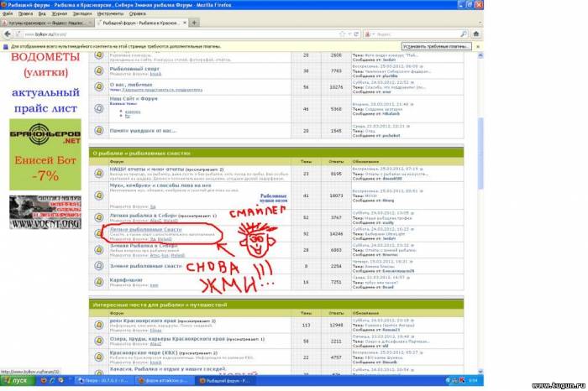Click the forum icon beside Красноярское море (КВХ)
Screen dimensions: 588x391
pyautogui.click(x=99, y=357)
